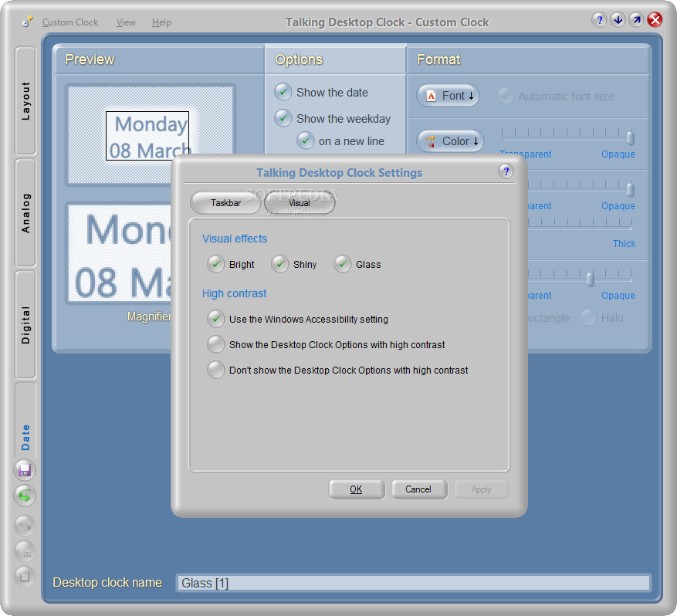Click the magnified date preview
The height and width of the screenshot is (616, 677).
pos(120,253)
